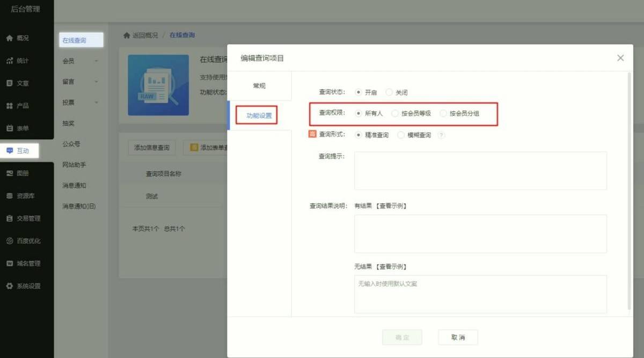Click the 图册 album icon
Screen dimensions: 644x358
(x=9, y=173)
